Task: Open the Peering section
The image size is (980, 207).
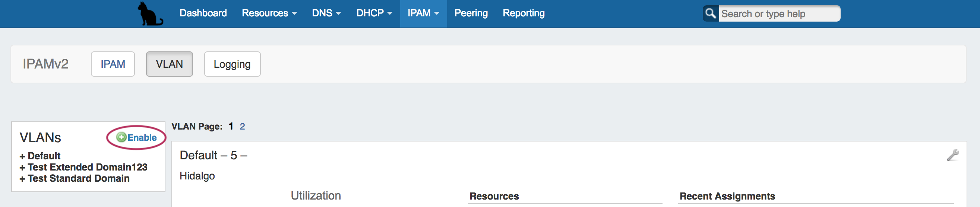Action: (471, 13)
